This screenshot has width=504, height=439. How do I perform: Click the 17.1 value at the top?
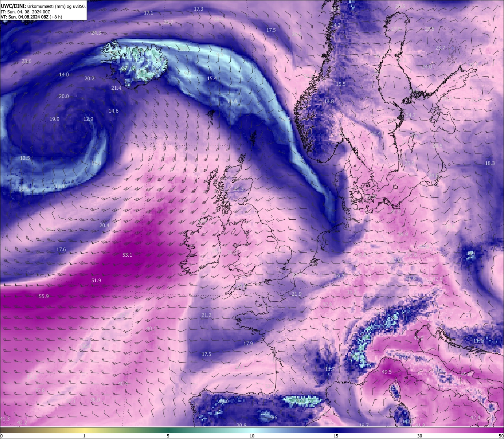click(x=148, y=13)
